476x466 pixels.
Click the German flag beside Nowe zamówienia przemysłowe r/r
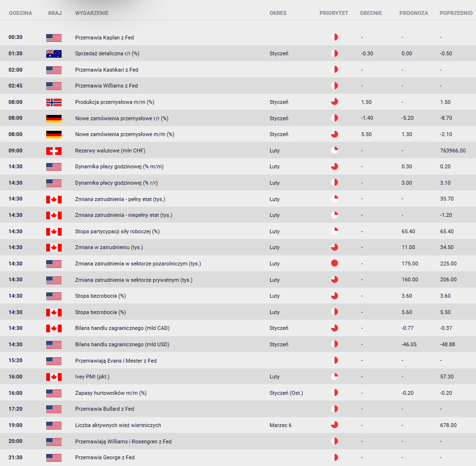click(x=54, y=118)
